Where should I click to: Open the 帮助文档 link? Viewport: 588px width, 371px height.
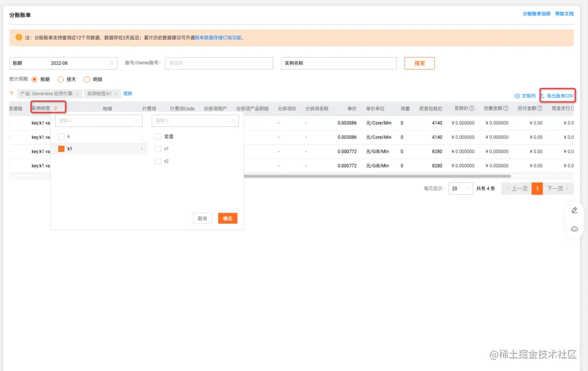[x=565, y=14]
